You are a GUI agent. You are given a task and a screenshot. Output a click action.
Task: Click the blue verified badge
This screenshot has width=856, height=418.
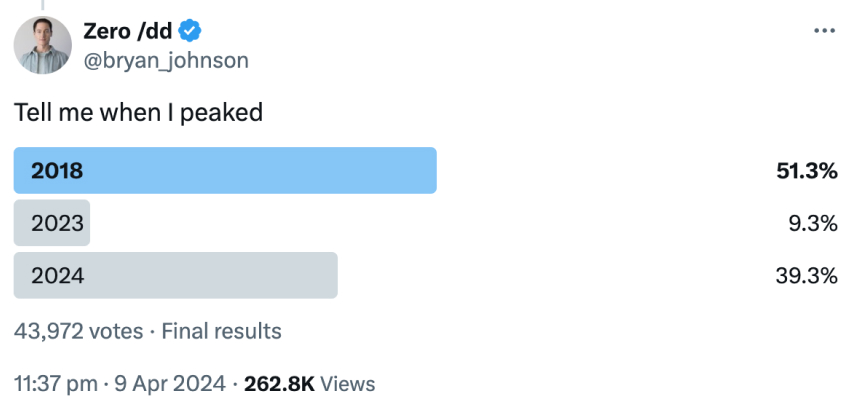[189, 31]
